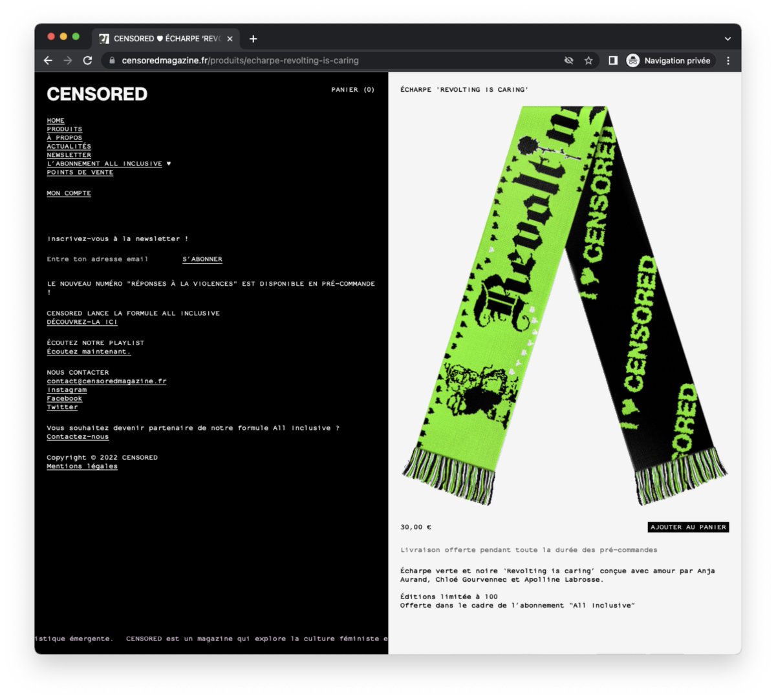Click the RÉPONSES À LA VIOLENCES announcement
The width and height of the screenshot is (776, 700).
(x=211, y=288)
